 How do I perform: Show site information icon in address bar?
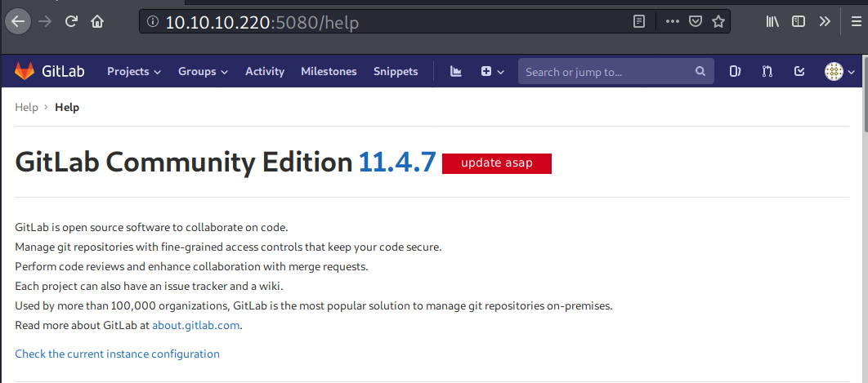tap(153, 21)
